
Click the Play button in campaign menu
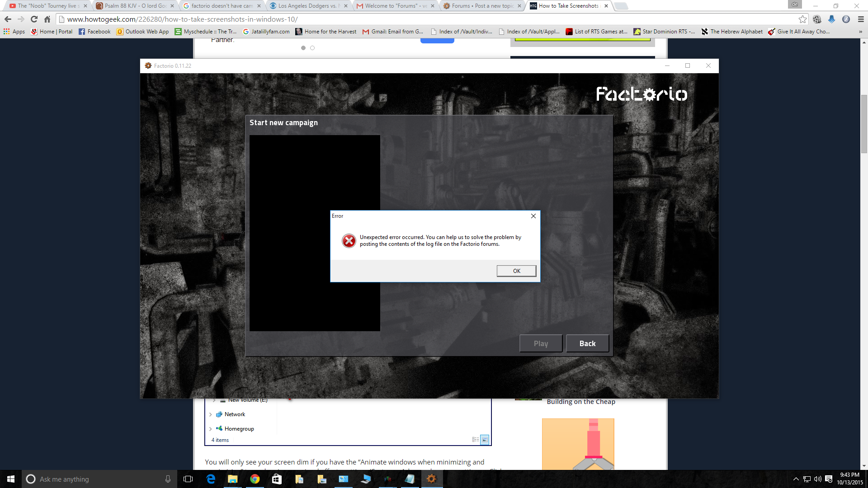(541, 343)
